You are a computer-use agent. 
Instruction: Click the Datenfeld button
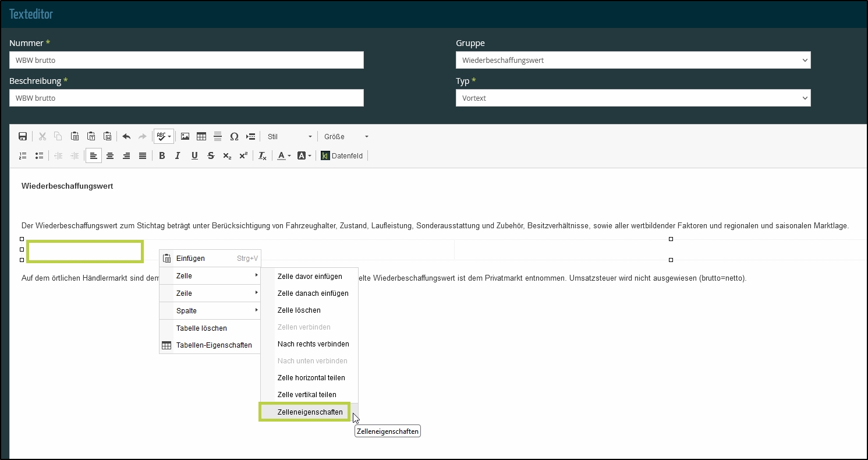click(342, 155)
